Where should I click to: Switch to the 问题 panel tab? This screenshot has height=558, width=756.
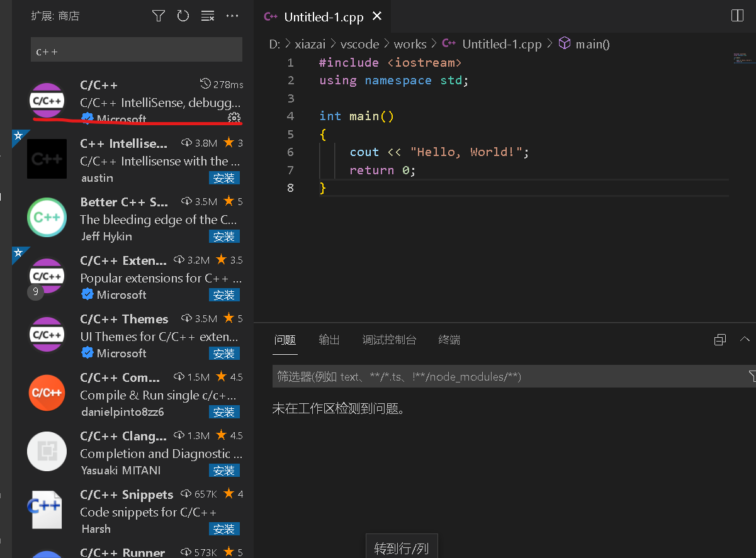285,340
